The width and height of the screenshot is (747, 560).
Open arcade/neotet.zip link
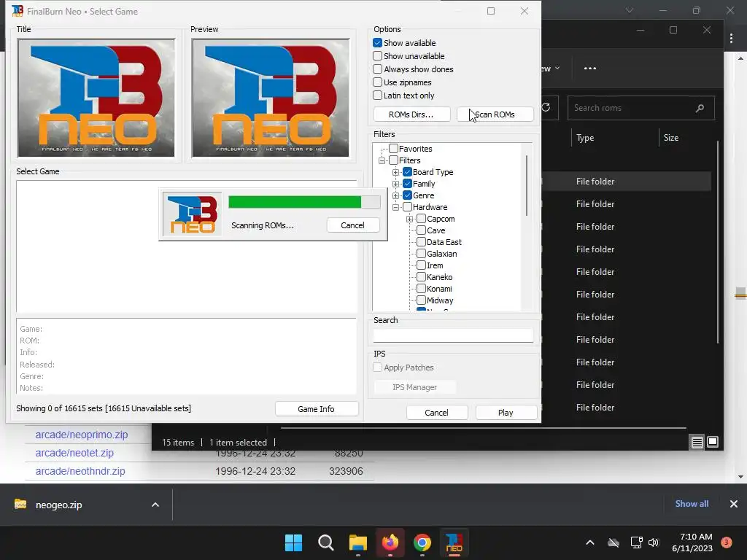coord(74,453)
